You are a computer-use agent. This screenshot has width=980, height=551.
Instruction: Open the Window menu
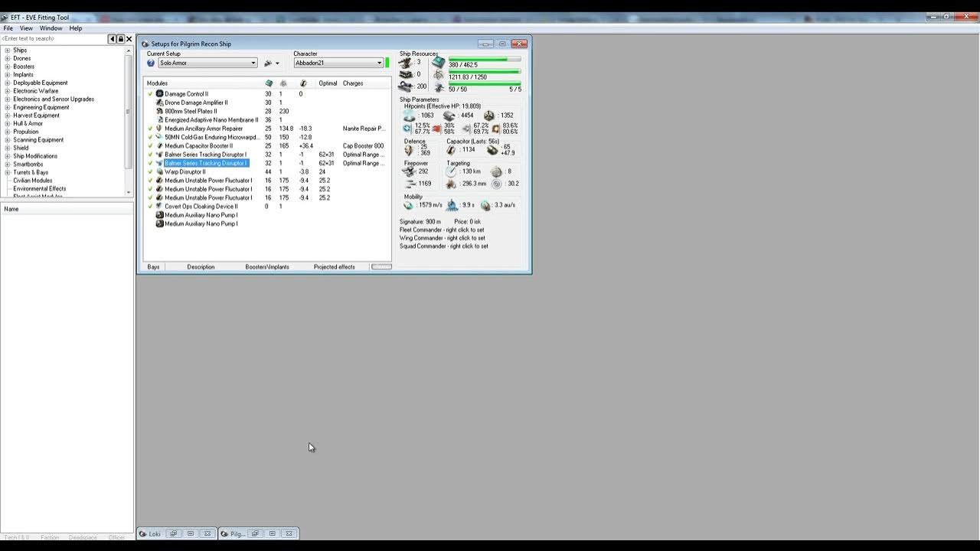pos(51,28)
